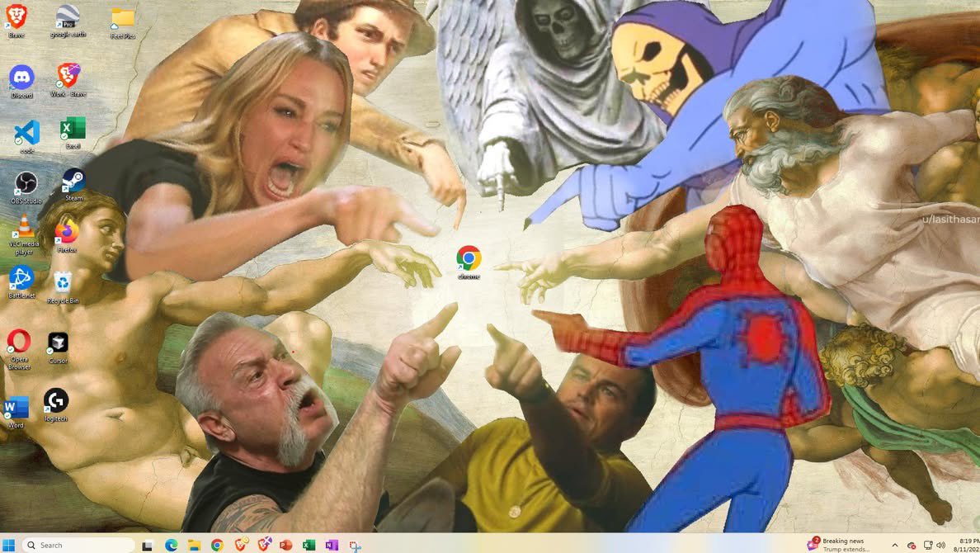980x553 pixels.
Task: Launch Chrome from the taskbar
Action: tap(217, 546)
